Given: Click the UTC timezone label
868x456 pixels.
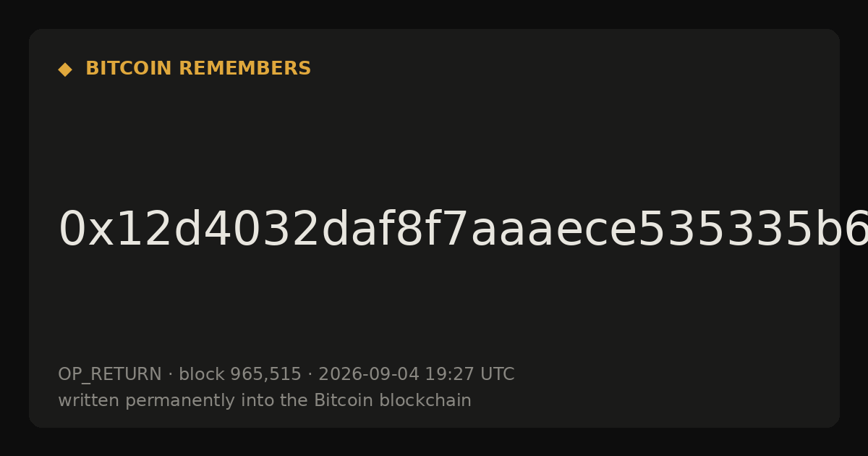Looking at the screenshot, I should pos(498,374).
